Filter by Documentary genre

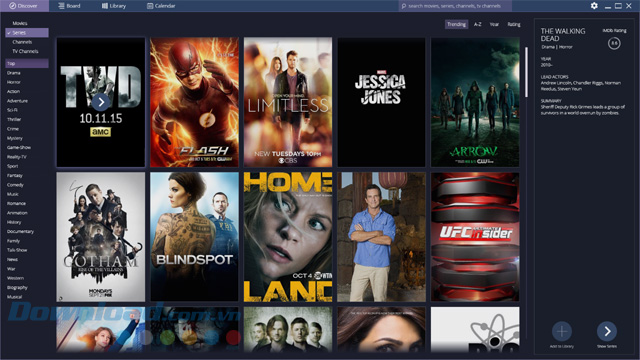(x=20, y=231)
